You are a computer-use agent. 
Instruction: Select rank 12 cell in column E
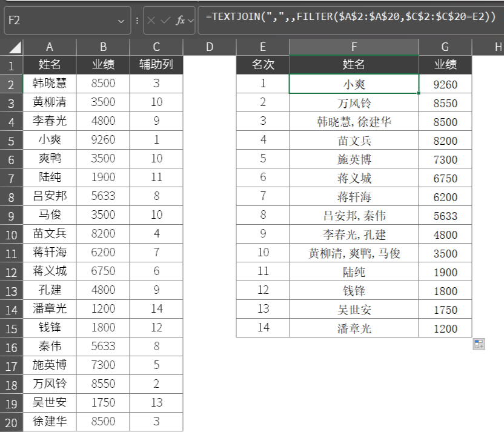(263, 290)
